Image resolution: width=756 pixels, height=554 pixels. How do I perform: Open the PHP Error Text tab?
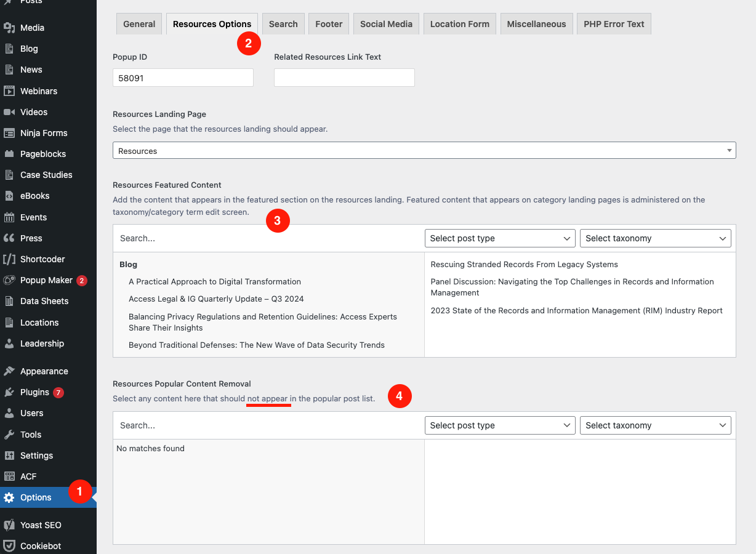[x=614, y=24]
